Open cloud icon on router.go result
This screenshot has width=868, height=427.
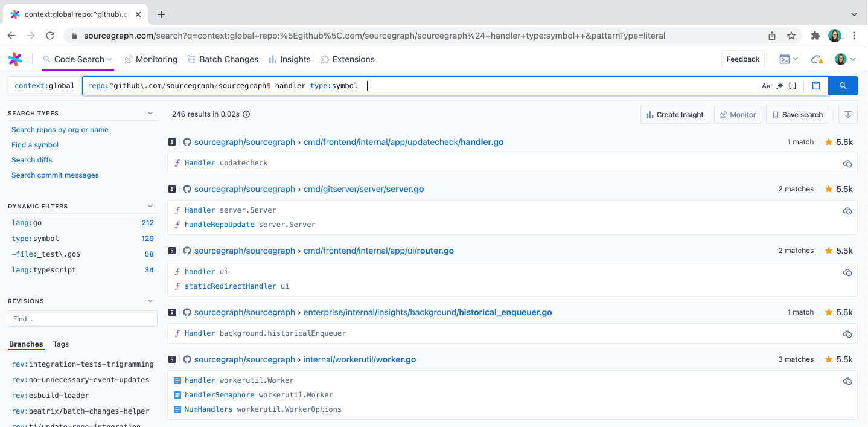[x=847, y=272]
